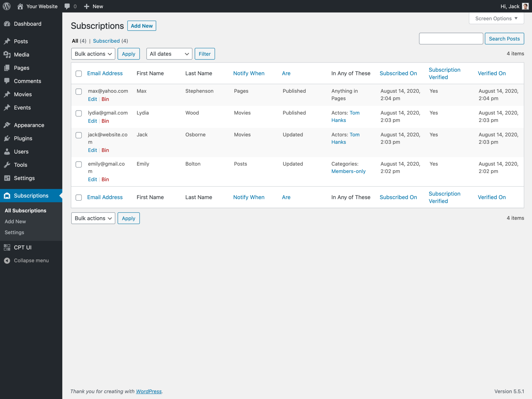
Task: Switch to the Subscribed (4) view
Action: [x=107, y=41]
